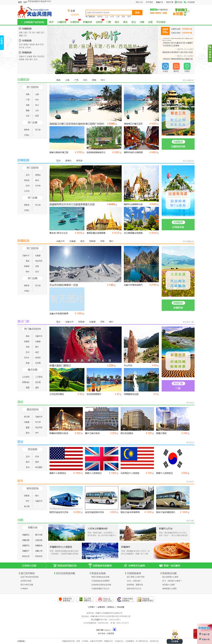Click the orange heart 服务优 icon
The height and width of the screenshot is (644, 212).
coord(176,66)
